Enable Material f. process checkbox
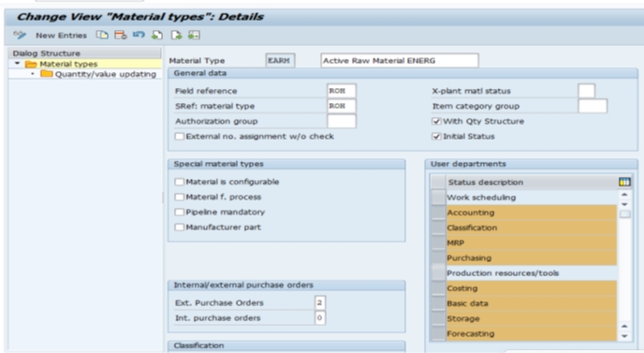 point(180,197)
